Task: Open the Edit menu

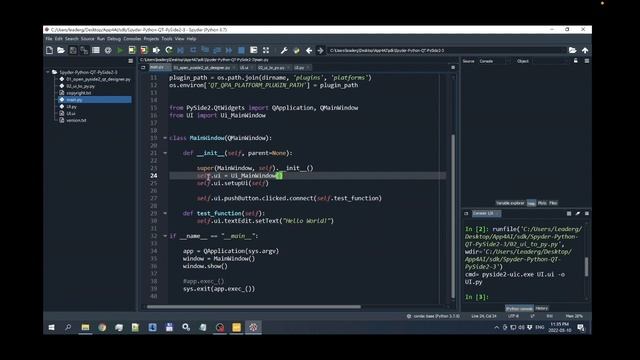Action: [x=59, y=39]
